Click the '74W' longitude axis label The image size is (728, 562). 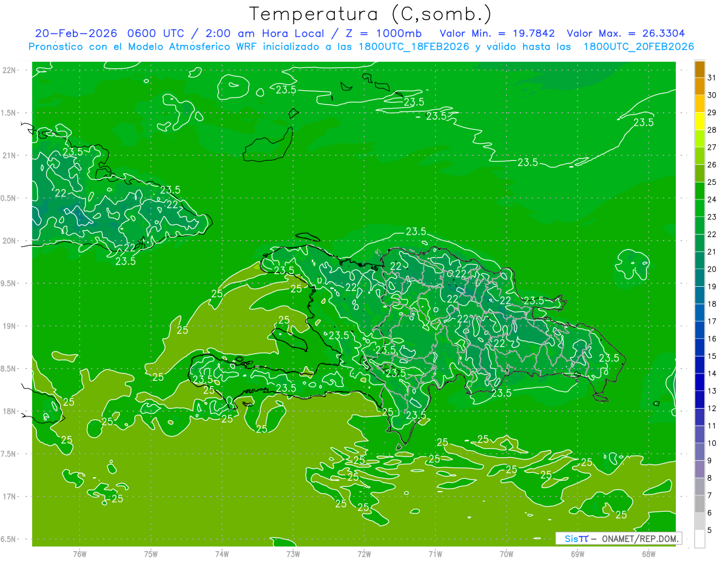pyautogui.click(x=222, y=554)
